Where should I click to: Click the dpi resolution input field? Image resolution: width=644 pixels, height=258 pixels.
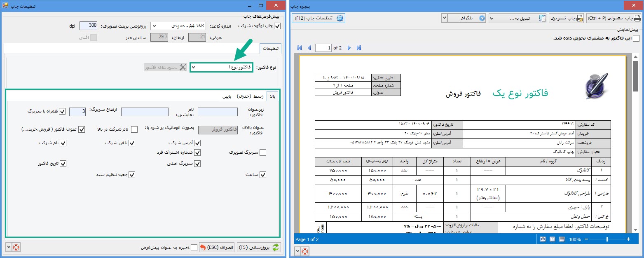click(x=89, y=26)
